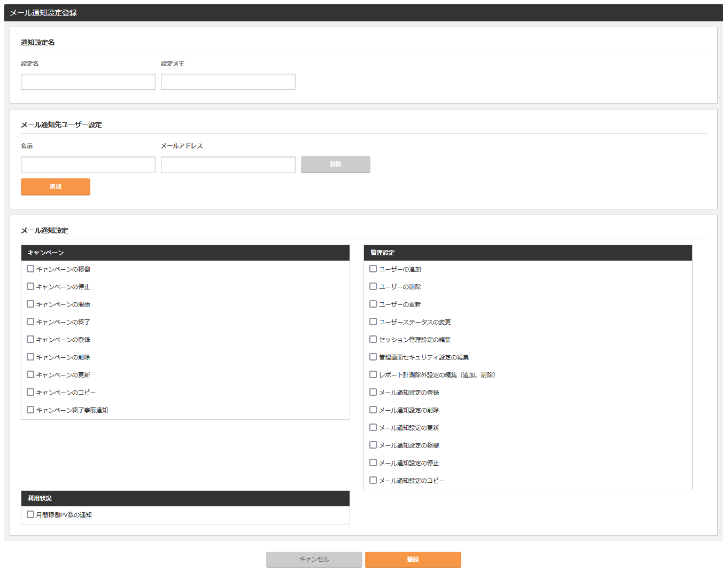Toggle メール通知設定の稼働 checkbox
The height and width of the screenshot is (572, 728).
tap(373, 445)
